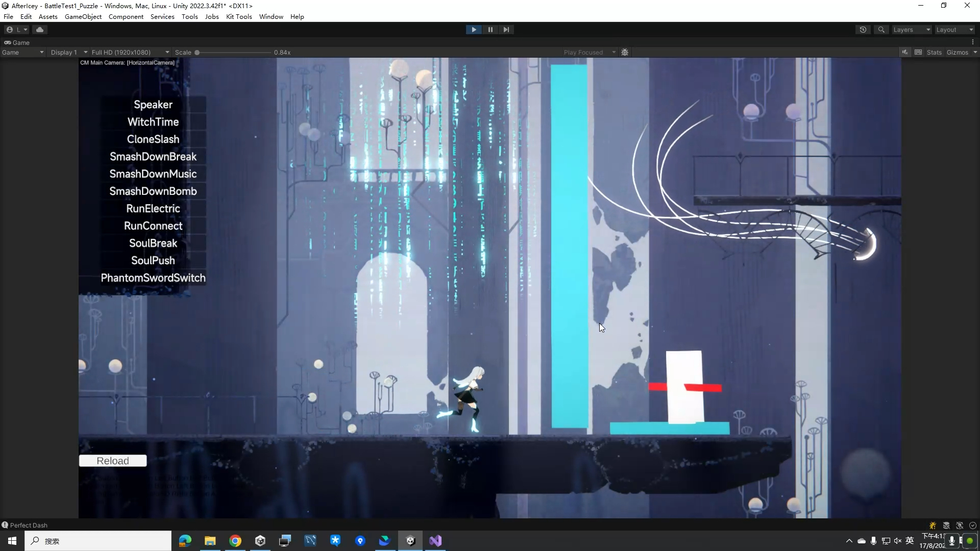The height and width of the screenshot is (551, 980).
Task: Click the Step button in toolbar
Action: [x=505, y=30]
